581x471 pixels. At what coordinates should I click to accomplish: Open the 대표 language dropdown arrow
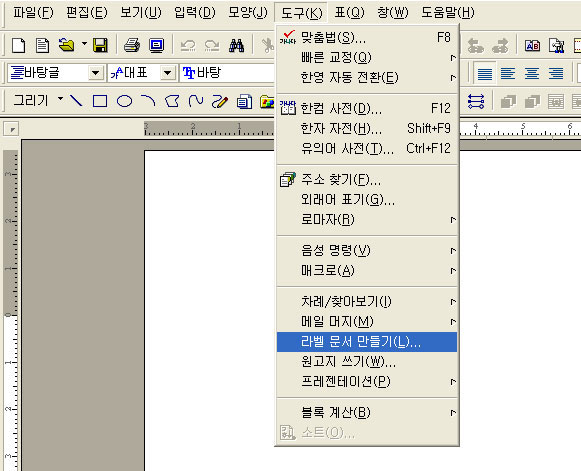point(167,73)
